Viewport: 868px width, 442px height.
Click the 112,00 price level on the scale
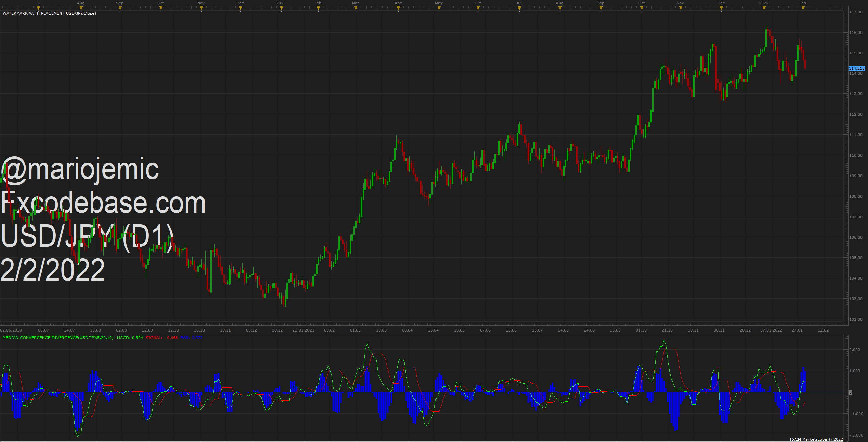(856, 114)
